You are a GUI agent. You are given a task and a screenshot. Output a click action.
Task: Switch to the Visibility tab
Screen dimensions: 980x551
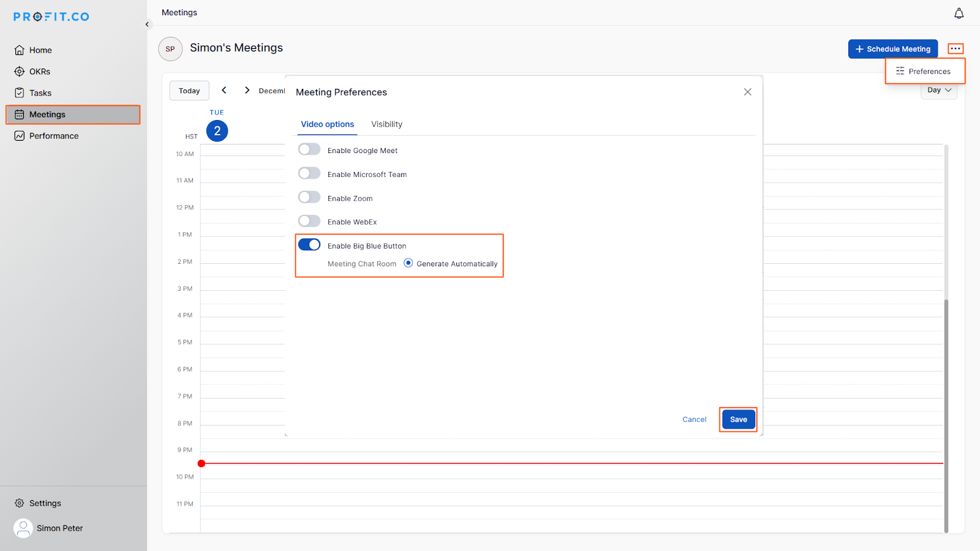pyautogui.click(x=386, y=124)
